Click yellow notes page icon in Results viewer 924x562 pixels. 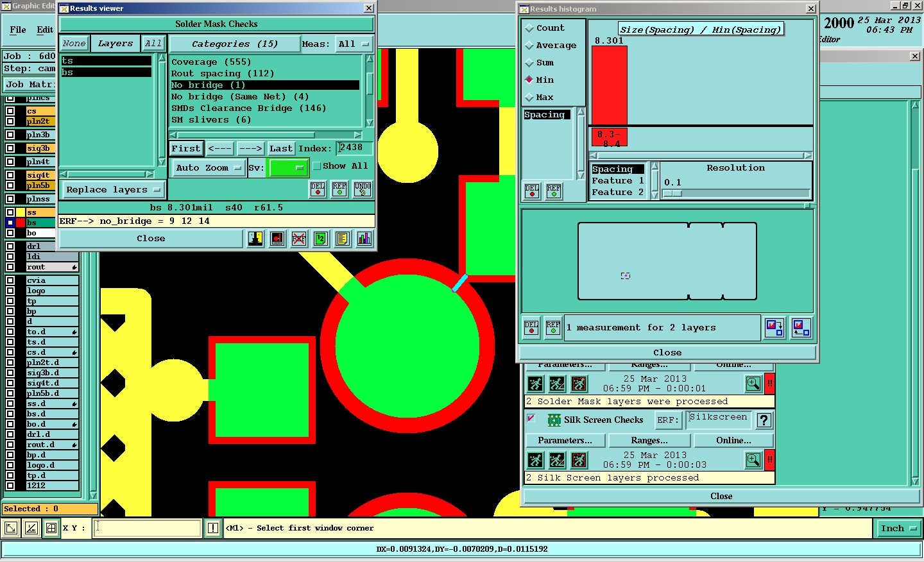pyautogui.click(x=343, y=239)
